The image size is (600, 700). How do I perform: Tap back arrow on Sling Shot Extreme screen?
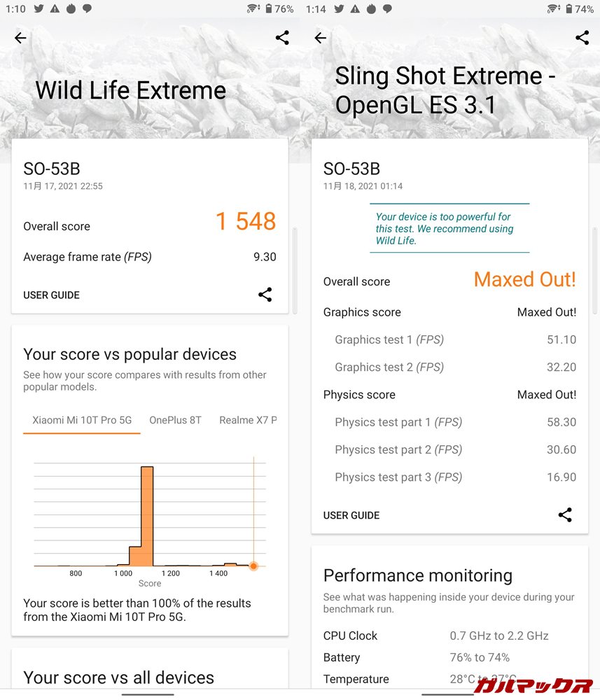(321, 38)
